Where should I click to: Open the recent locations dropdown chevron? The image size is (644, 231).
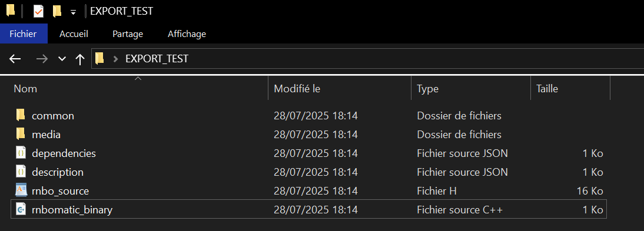62,59
